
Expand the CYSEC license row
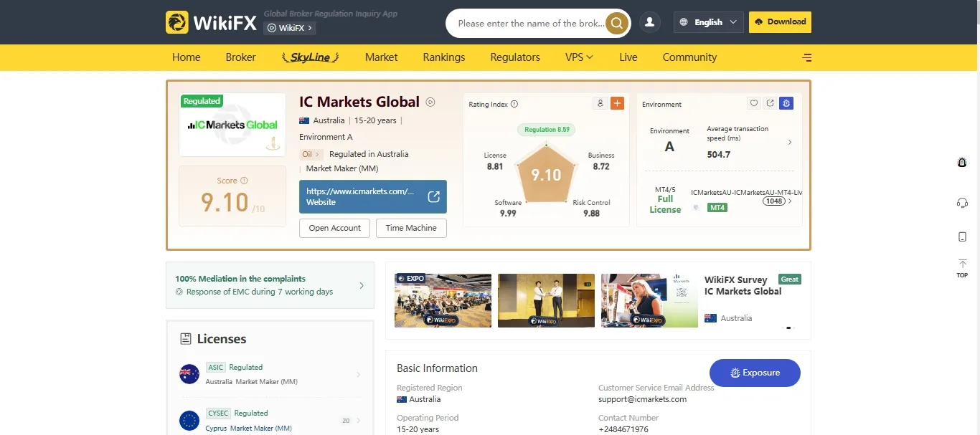[270, 421]
